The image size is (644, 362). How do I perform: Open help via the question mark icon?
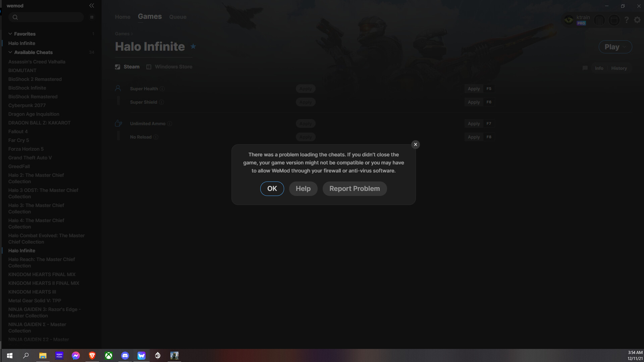(627, 20)
